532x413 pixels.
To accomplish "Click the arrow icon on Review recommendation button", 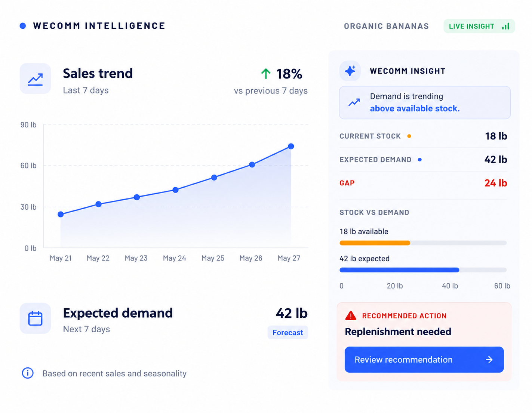I will tap(489, 360).
